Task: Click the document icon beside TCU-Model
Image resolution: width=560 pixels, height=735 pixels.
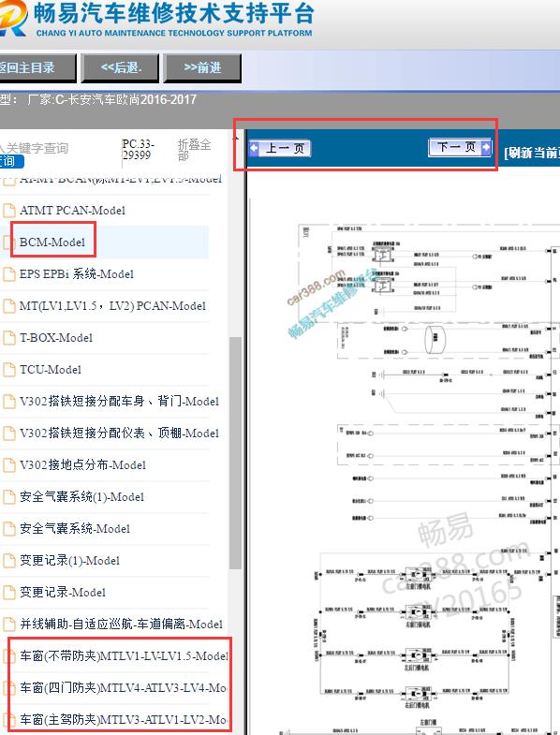Action: tap(9, 370)
